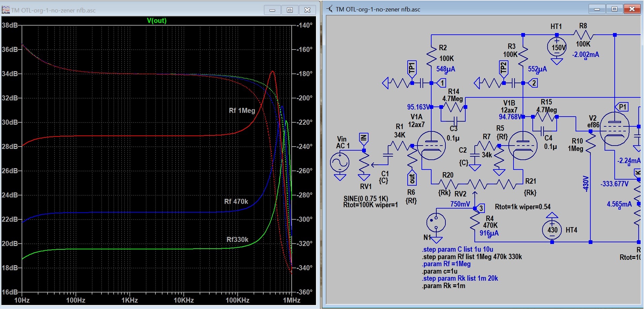Screen dimensions: 644x309
Task: Select the TP1 test point flag
Action: [x=412, y=69]
